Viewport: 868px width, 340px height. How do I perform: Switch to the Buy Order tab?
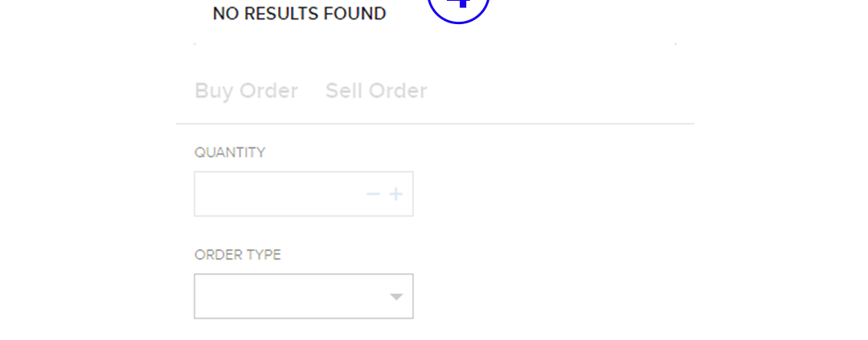click(x=246, y=91)
